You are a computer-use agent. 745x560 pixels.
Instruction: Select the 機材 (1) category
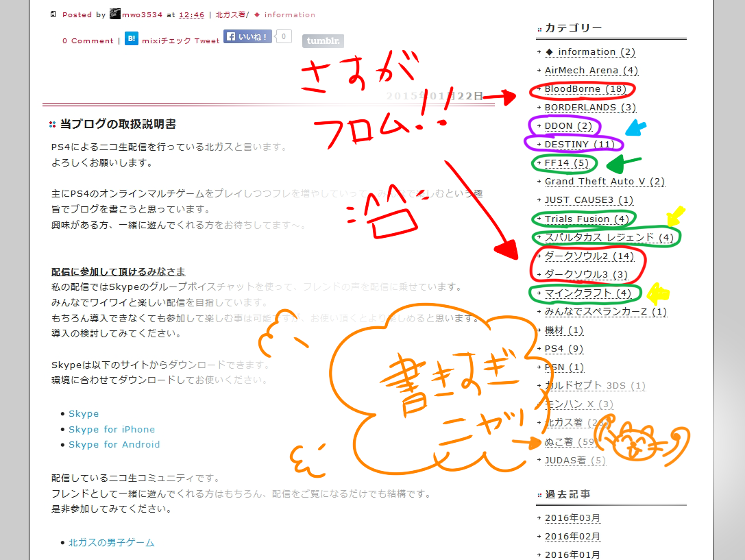pos(564,330)
